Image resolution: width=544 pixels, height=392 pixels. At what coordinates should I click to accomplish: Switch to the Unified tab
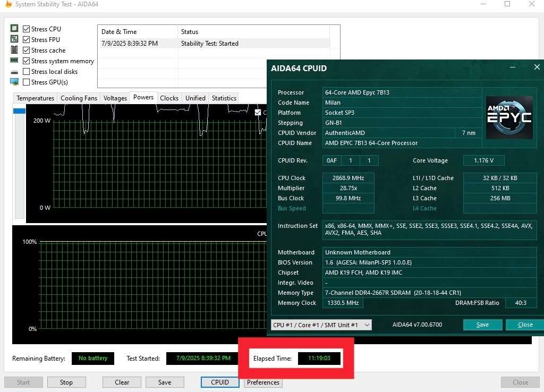(x=195, y=98)
